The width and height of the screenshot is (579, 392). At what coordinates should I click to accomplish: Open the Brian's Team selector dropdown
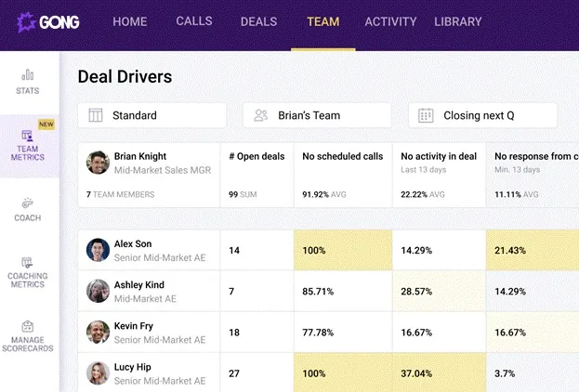tap(317, 115)
